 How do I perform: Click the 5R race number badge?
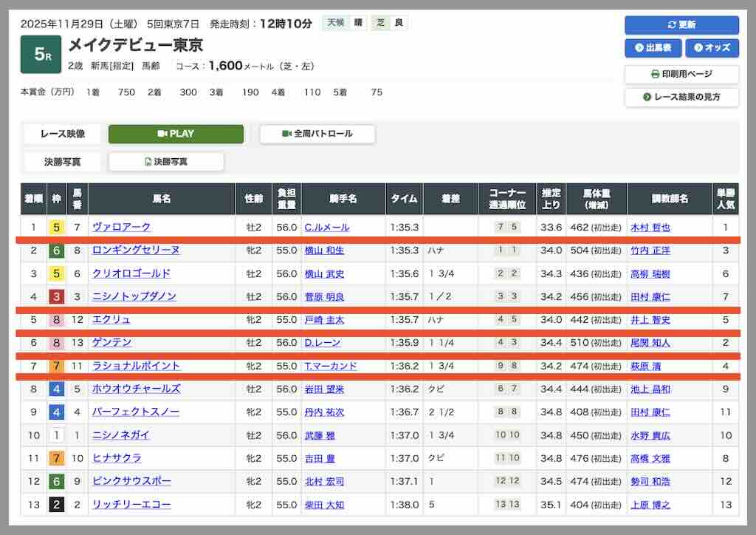tap(41, 55)
